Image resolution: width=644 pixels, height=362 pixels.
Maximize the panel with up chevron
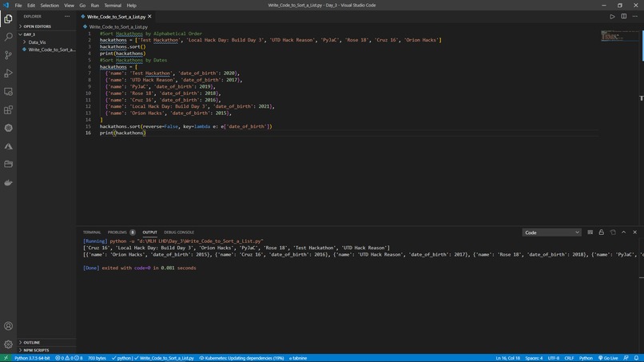624,233
